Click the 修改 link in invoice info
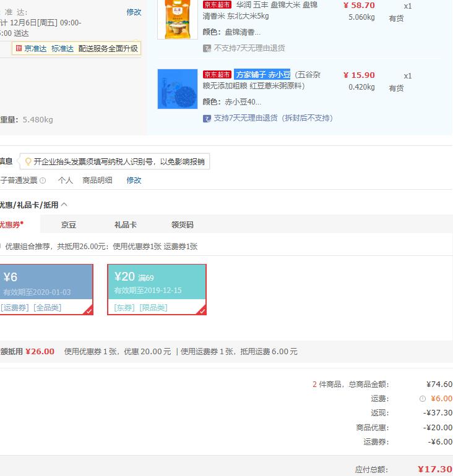The image size is (453, 476). tap(134, 181)
